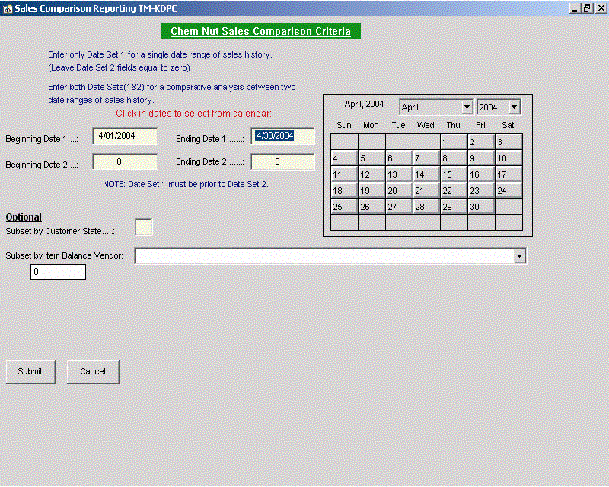Image resolution: width=609 pixels, height=487 pixels.
Task: Focus the Beginning Date 2 field
Action: 125,162
